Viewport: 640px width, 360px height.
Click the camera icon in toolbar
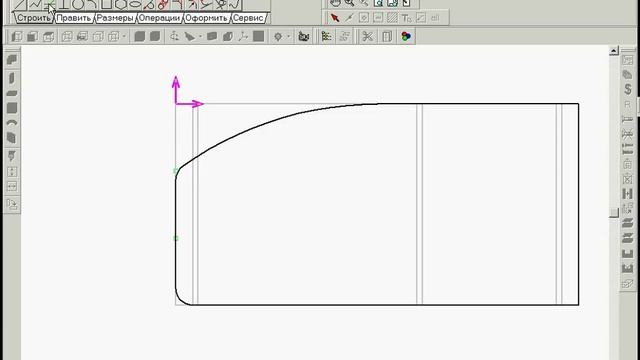pyautogui.click(x=304, y=36)
